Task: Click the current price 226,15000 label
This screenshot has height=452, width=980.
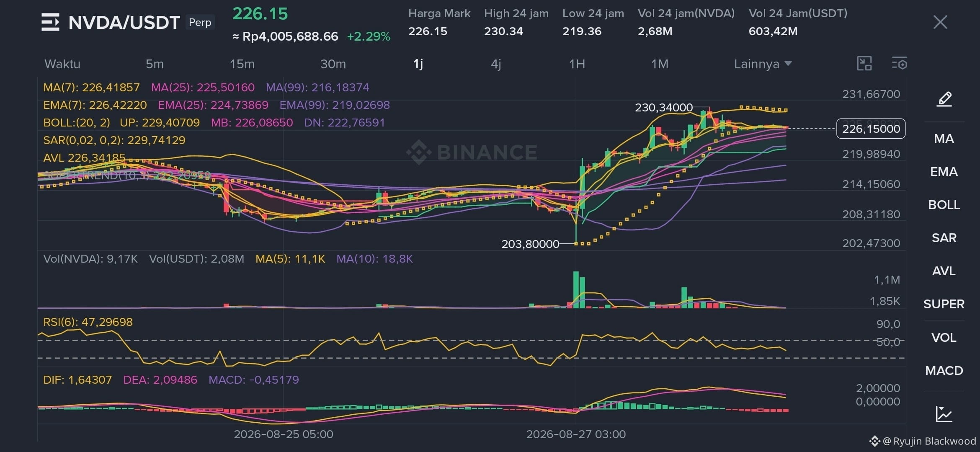Action: point(871,129)
